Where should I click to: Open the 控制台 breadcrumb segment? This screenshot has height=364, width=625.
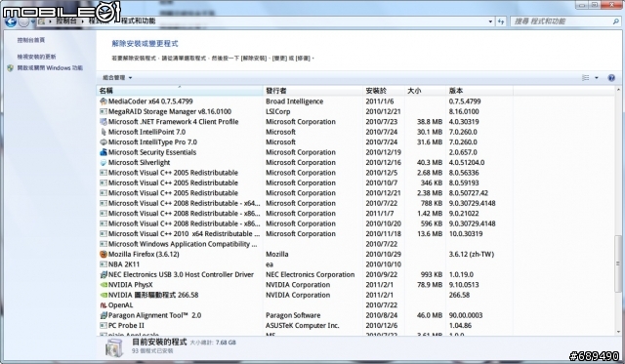(66, 20)
